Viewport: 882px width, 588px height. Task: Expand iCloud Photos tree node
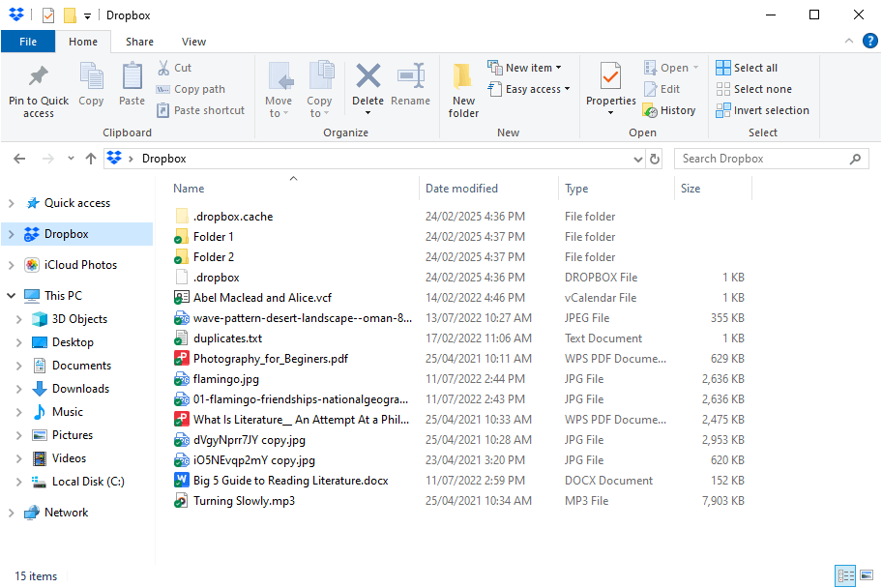point(12,265)
